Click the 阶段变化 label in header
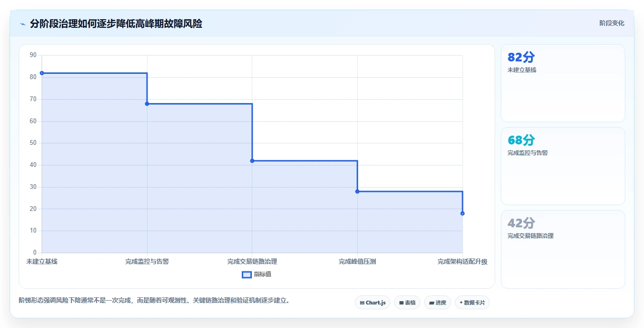This screenshot has height=328, width=644. pyautogui.click(x=611, y=23)
